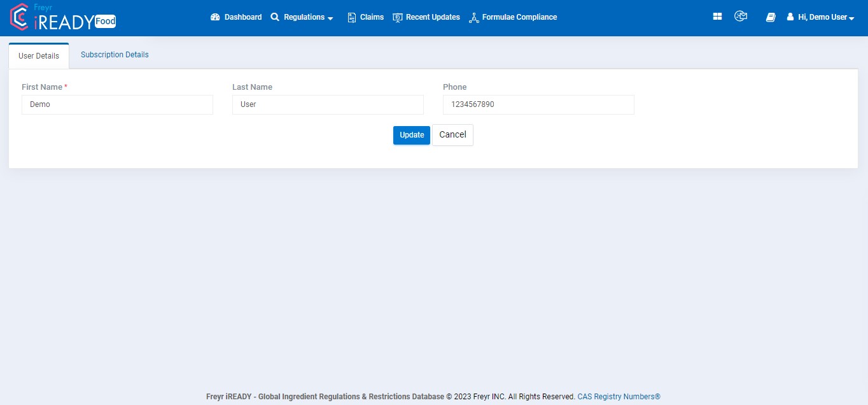Click the Recent Updates icon
Viewport: 868px width, 405px height.
[398, 18]
